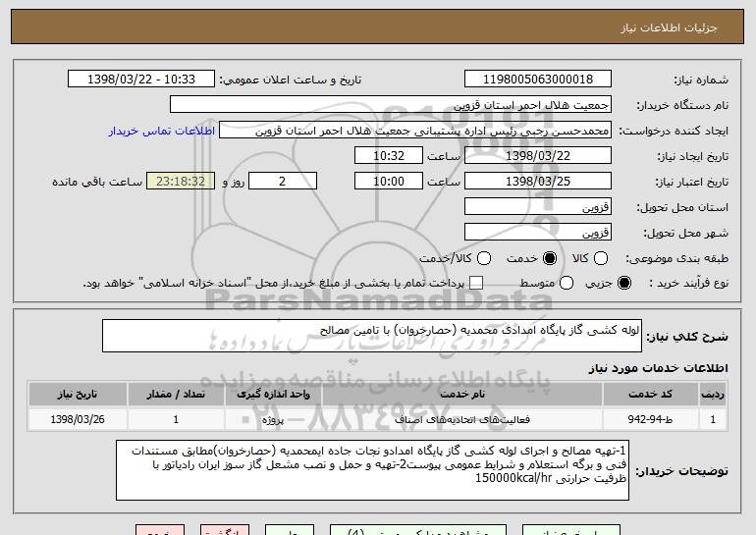
Task: Click the service name فعالیت‌های اتحادیه‌های اصناف
Action: click(461, 419)
